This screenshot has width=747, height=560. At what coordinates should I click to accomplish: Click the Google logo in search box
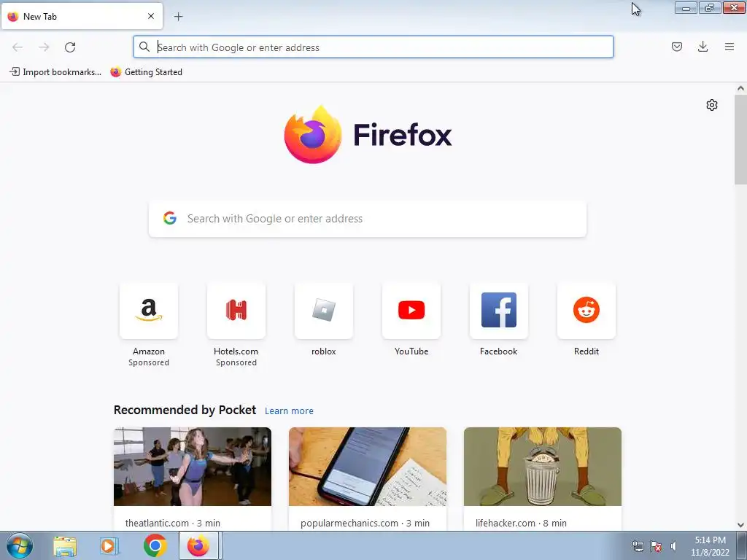point(169,218)
